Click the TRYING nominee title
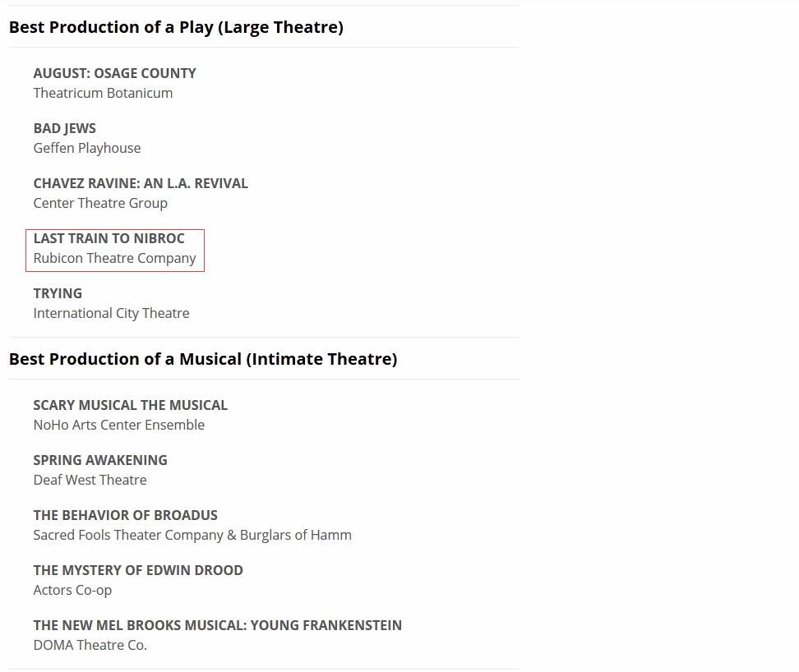Image resolution: width=799 pixels, height=672 pixels. pyautogui.click(x=58, y=293)
